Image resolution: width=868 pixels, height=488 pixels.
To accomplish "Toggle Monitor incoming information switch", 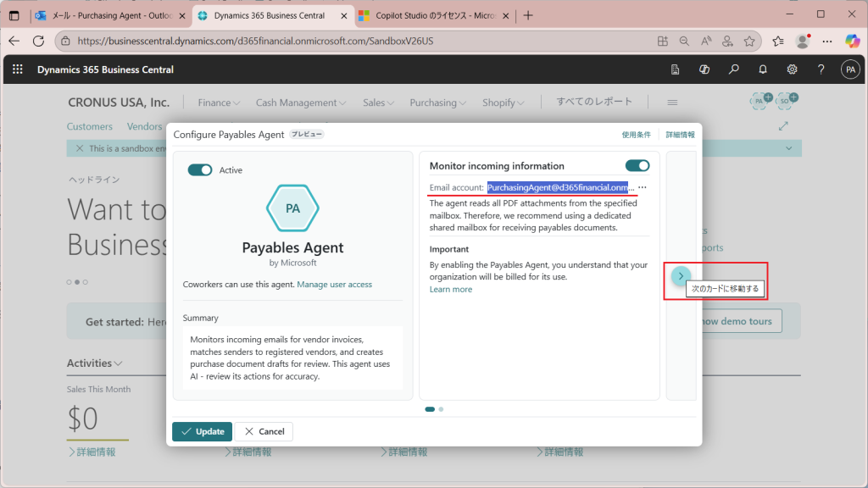I will point(637,165).
